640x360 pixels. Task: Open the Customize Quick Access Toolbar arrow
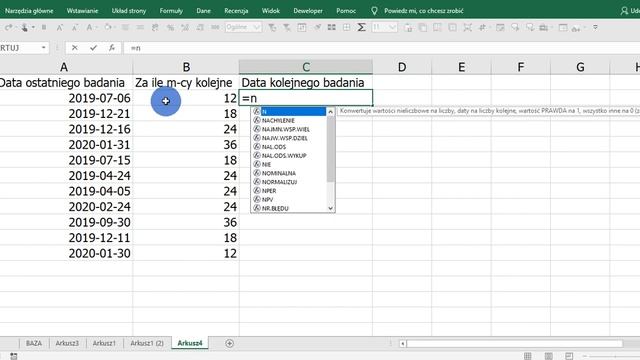click(x=596, y=27)
